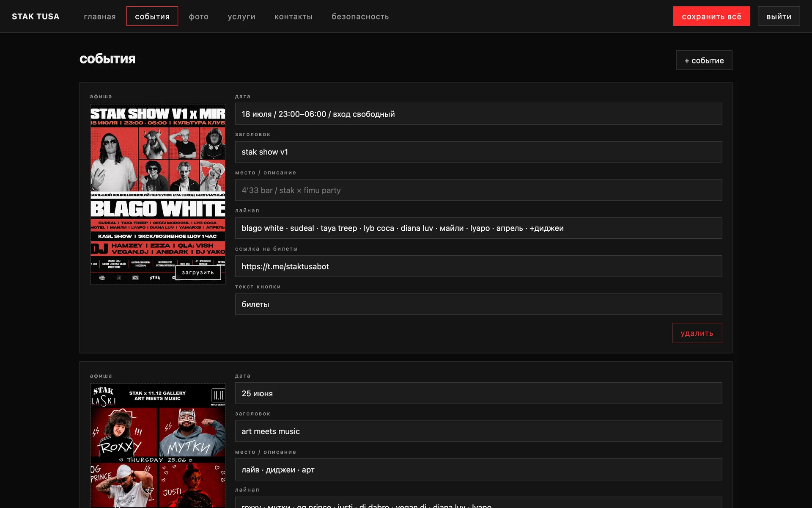Edit the ticket link t.me/staktusabot field
Screen dimensions: 812x508
(478, 266)
